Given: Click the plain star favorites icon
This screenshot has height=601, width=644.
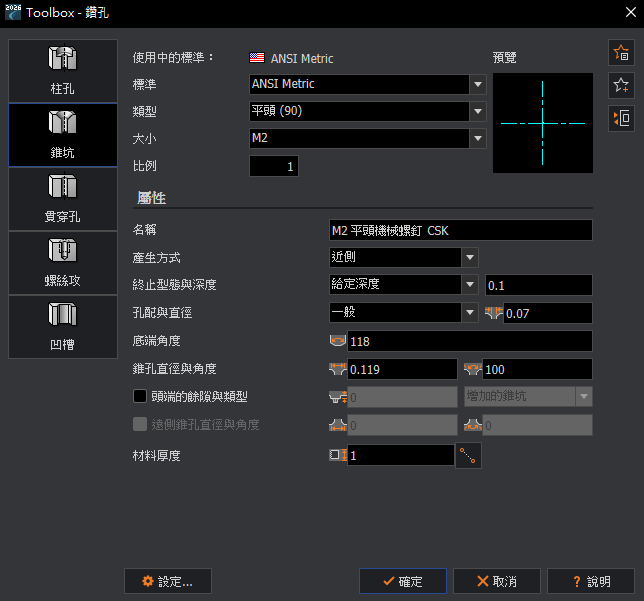Looking at the screenshot, I should pyautogui.click(x=620, y=86).
